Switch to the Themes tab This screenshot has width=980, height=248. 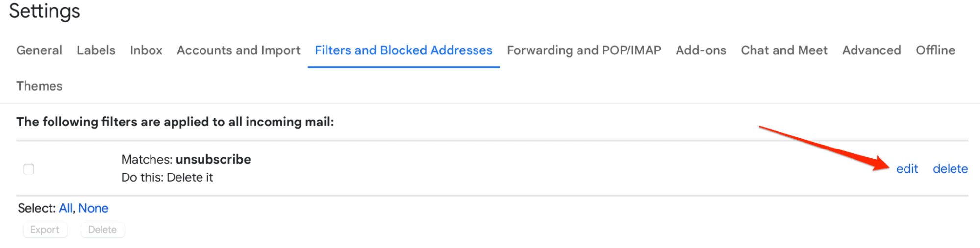[39, 86]
